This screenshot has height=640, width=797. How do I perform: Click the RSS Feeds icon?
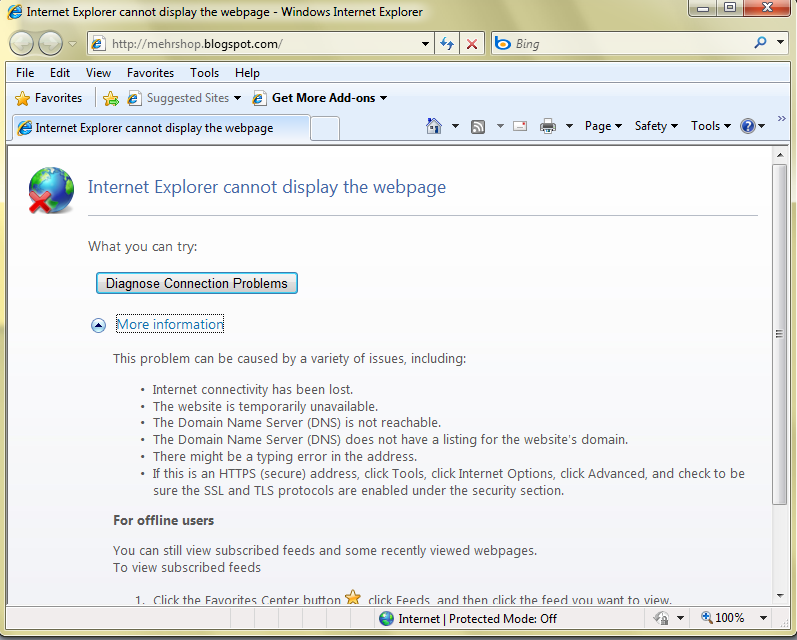coord(478,127)
